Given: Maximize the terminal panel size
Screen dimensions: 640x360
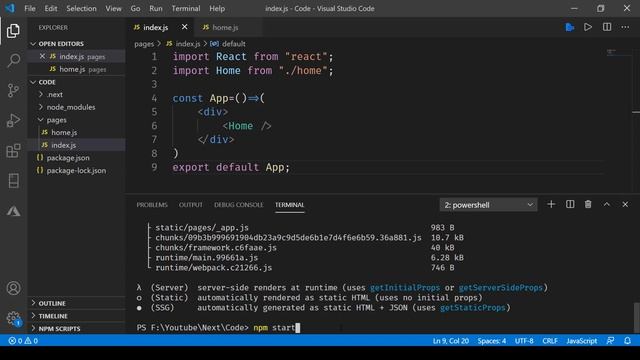Looking at the screenshot, I should click(x=607, y=204).
